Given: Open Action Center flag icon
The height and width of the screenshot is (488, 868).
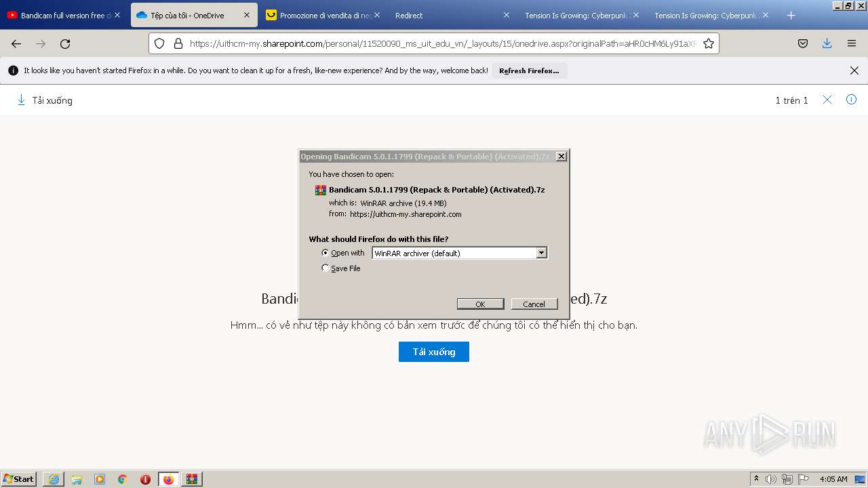Looking at the screenshot, I should pyautogui.click(x=804, y=479).
